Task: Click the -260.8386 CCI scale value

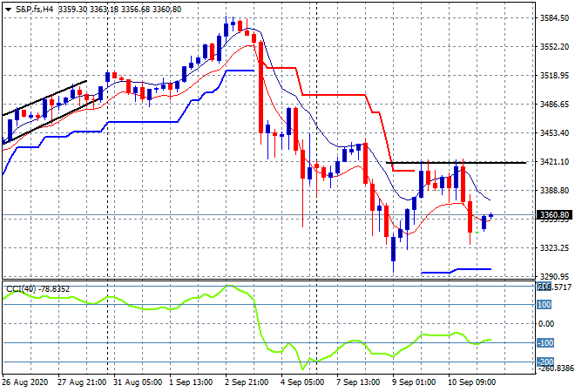Action: (x=555, y=368)
